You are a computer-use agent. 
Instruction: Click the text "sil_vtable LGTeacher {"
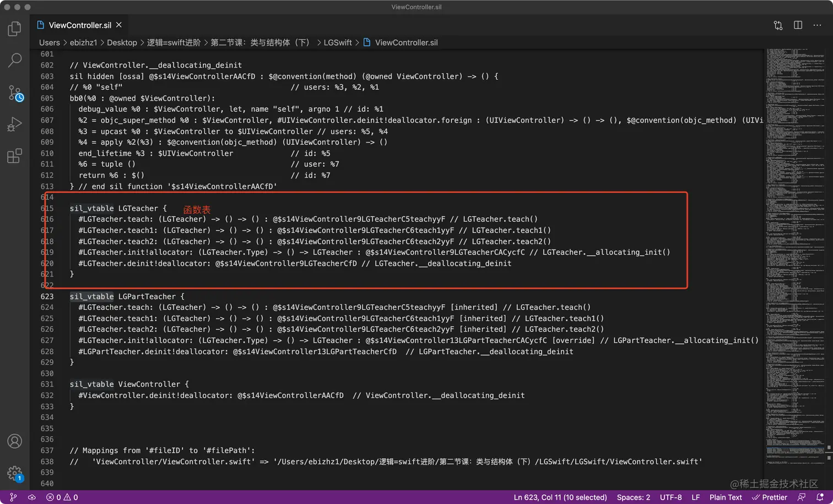click(x=118, y=208)
